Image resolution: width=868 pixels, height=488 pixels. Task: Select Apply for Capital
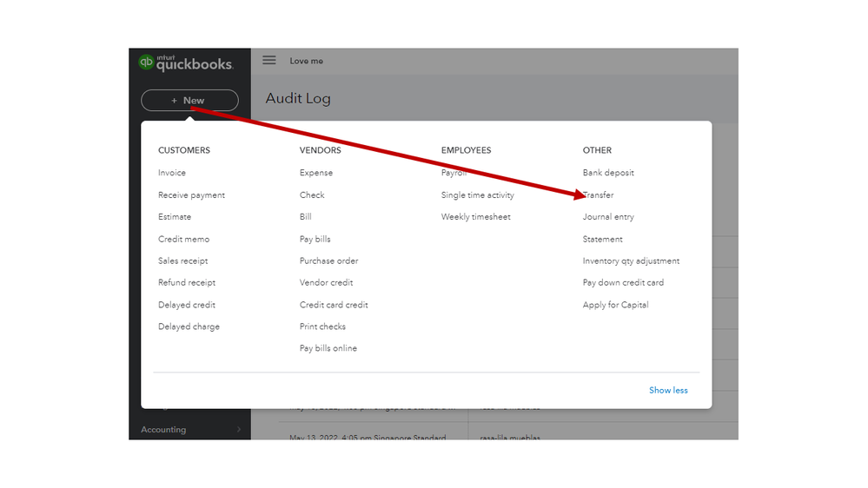[x=615, y=305]
